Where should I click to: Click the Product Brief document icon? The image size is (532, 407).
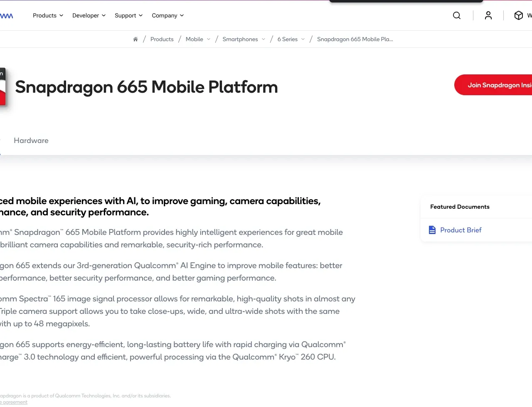(x=432, y=230)
